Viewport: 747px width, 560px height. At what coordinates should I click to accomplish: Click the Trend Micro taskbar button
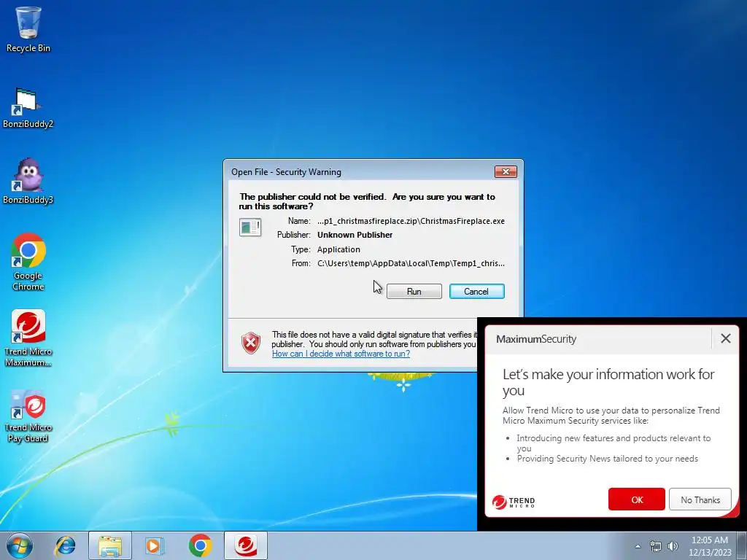pos(246,545)
